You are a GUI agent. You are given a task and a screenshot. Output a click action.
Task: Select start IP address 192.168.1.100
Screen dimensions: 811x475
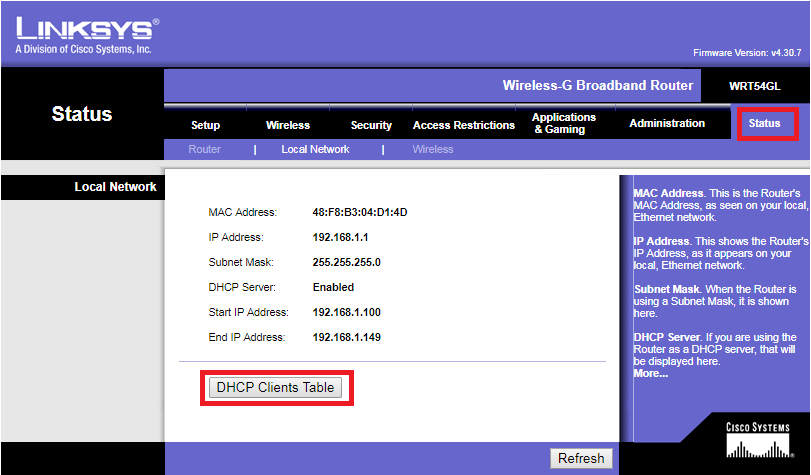click(x=347, y=312)
